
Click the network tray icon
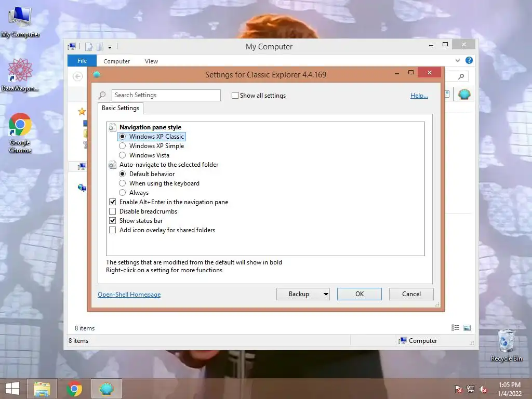point(471,389)
